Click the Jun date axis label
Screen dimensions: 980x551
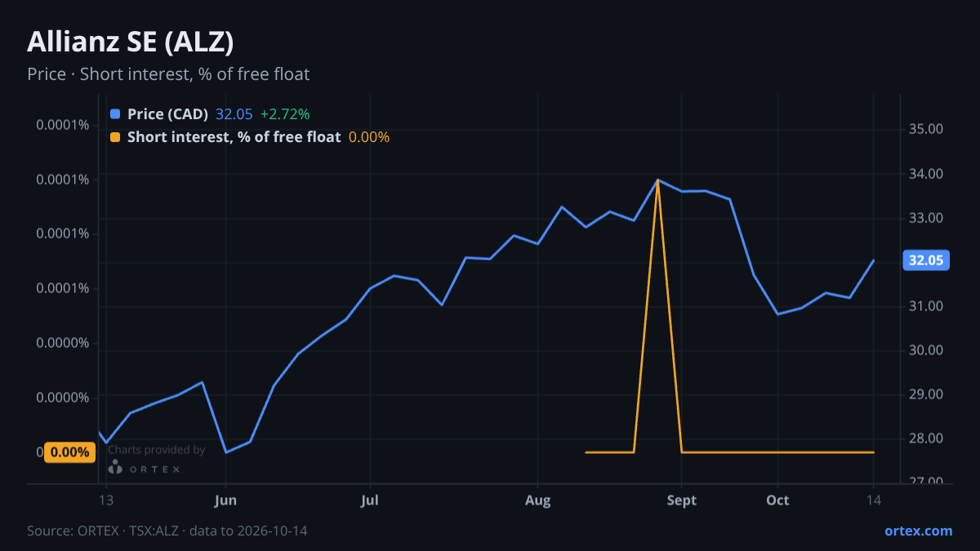point(226,500)
